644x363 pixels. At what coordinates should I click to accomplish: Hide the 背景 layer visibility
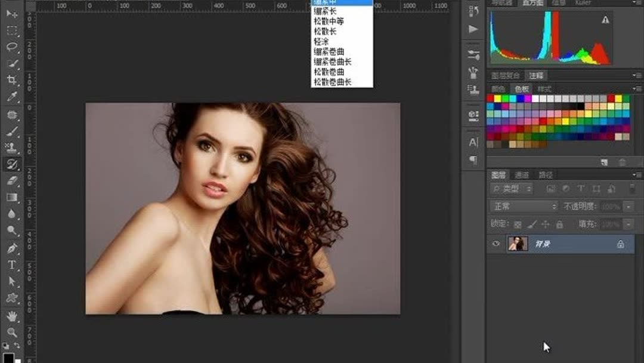496,244
